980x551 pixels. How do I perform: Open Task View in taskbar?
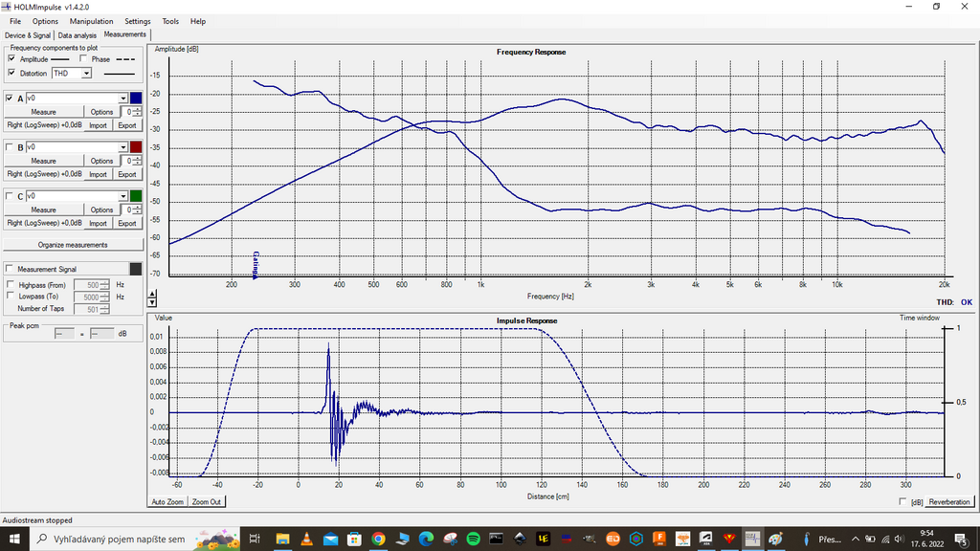pos(255,539)
